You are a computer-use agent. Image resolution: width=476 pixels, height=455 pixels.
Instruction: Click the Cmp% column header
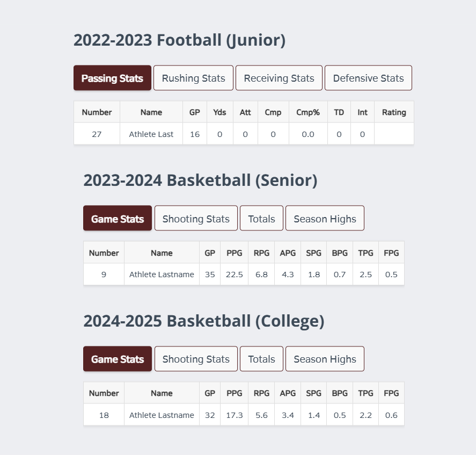click(308, 112)
